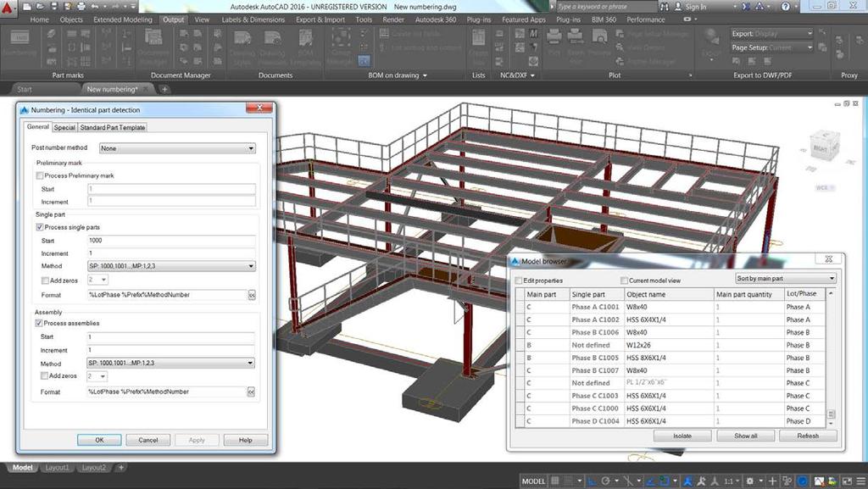
Task: Click the Undo arrow in quick-access toolbar
Action: point(95,6)
